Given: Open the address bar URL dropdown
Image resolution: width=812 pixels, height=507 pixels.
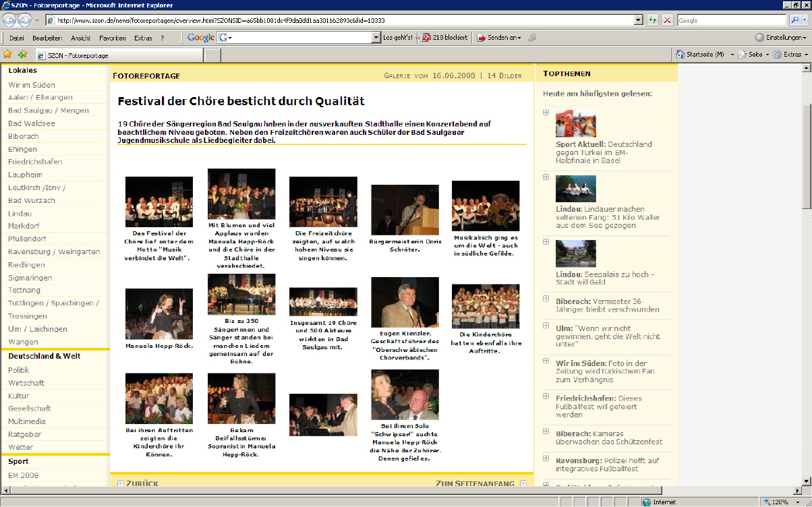Looking at the screenshot, I should tap(639, 20).
